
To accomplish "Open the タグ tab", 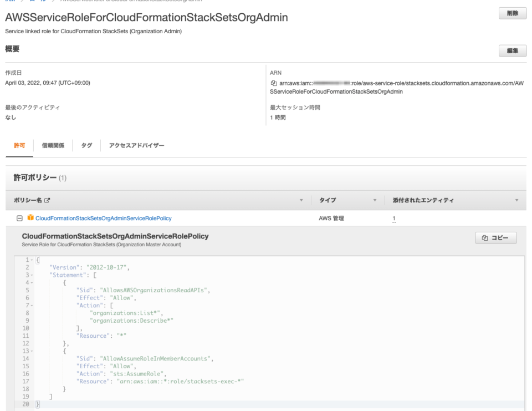I will coord(86,145).
